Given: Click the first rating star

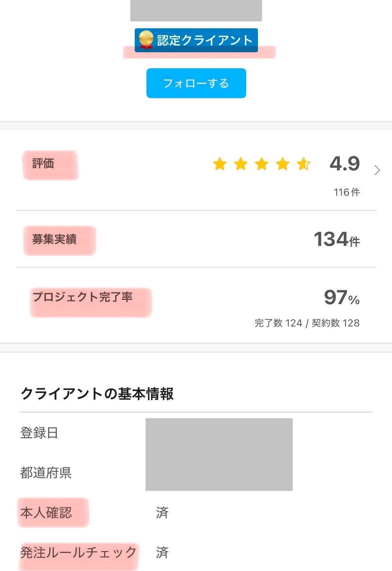Looking at the screenshot, I should tap(220, 164).
